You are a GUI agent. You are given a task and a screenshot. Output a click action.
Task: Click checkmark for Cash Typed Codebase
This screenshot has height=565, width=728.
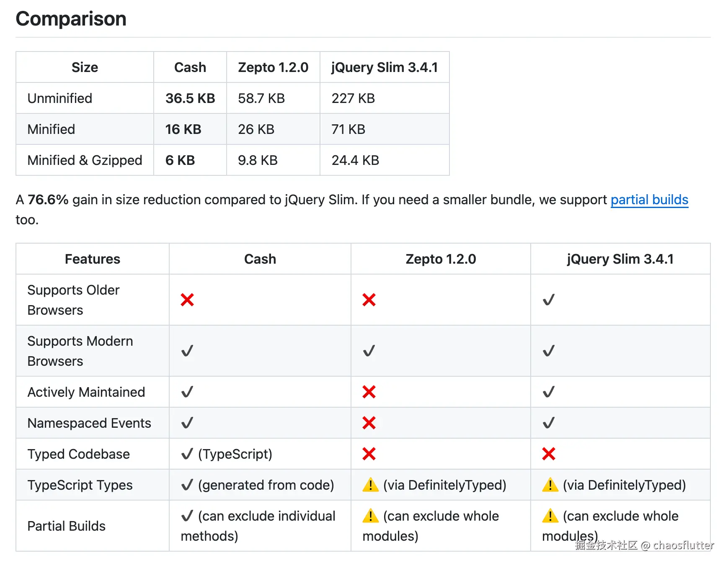(187, 454)
